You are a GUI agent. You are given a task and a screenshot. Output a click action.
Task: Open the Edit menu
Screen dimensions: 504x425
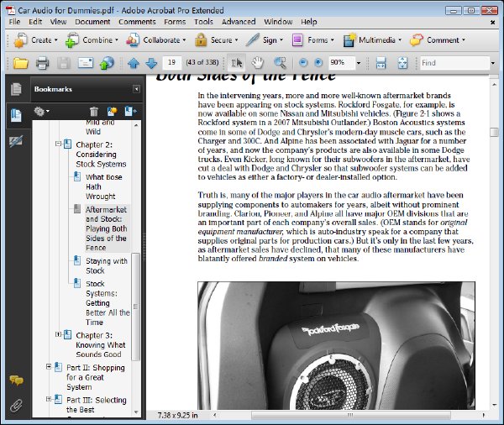(x=35, y=22)
